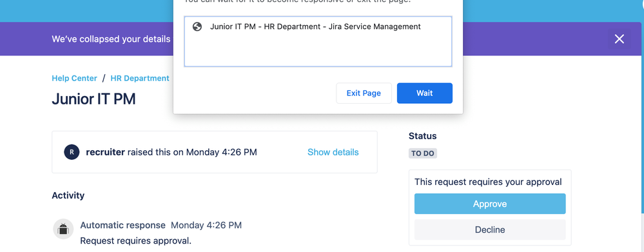Decline the Junior IT PM request

[x=490, y=230]
